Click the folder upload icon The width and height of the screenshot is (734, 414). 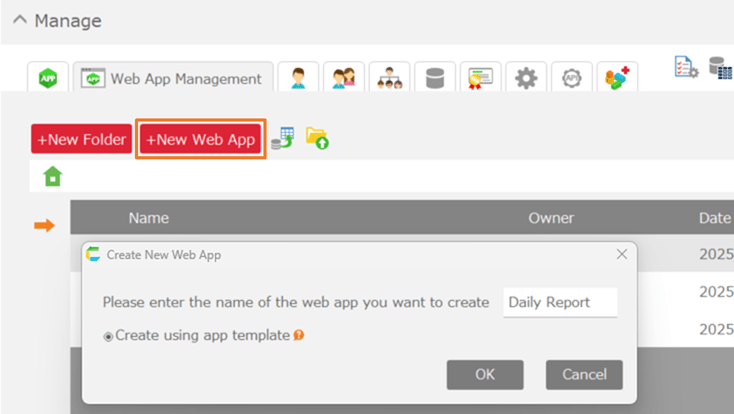(317, 139)
